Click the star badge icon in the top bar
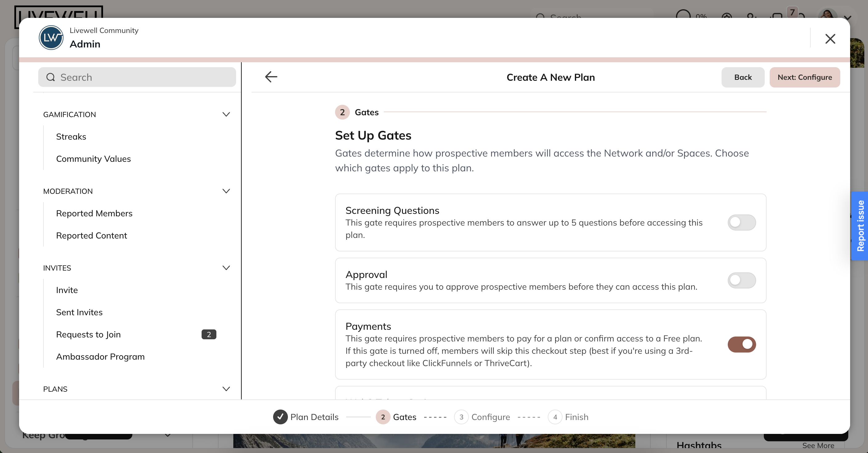Screen dimensions: 868x453 (x=727, y=18)
